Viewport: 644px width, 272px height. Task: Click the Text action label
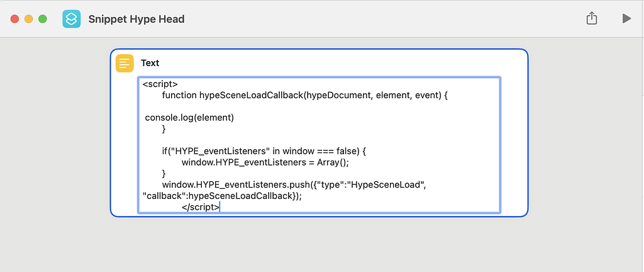click(x=150, y=63)
